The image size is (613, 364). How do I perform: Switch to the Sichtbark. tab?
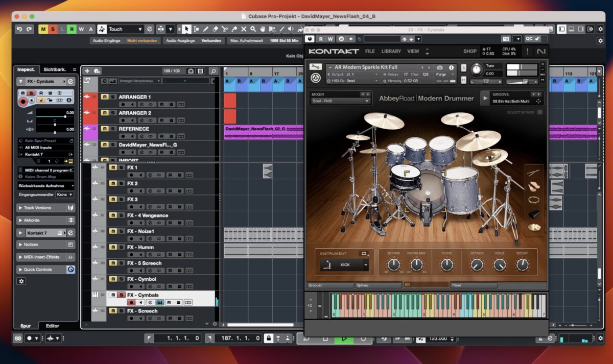point(55,69)
